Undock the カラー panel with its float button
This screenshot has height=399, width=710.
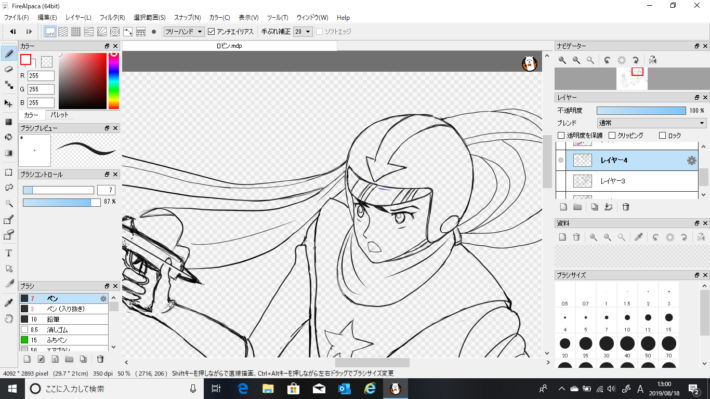(x=107, y=46)
